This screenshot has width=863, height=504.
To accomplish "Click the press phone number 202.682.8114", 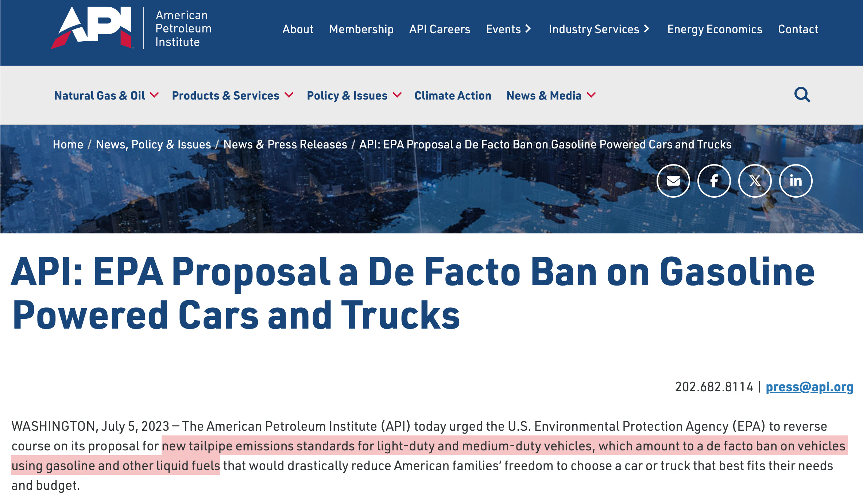I will point(714,387).
